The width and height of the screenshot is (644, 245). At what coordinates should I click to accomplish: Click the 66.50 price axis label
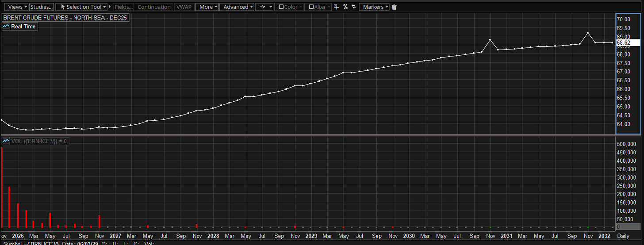[624, 80]
